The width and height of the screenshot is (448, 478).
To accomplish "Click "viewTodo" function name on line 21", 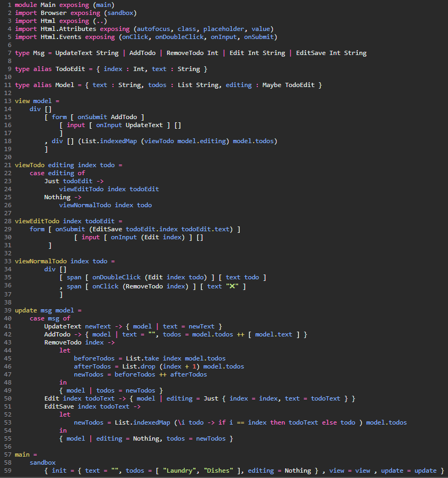I will tap(29, 165).
